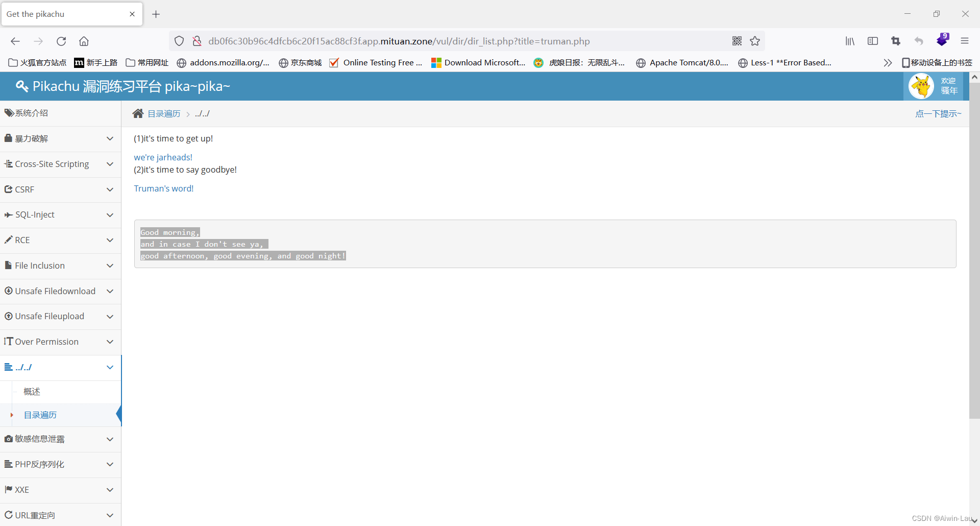The image size is (980, 526).
Task: Click the screenshot crop tool icon
Action: 896,41
